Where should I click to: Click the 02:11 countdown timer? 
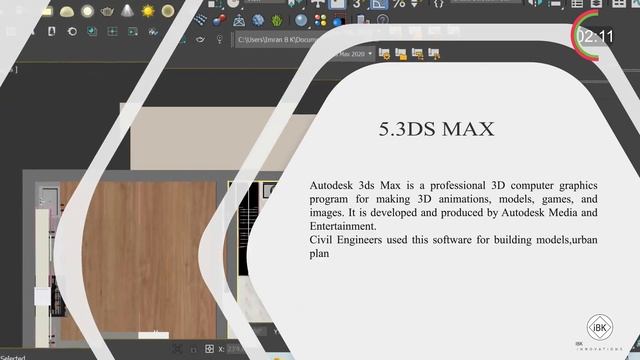coord(596,36)
